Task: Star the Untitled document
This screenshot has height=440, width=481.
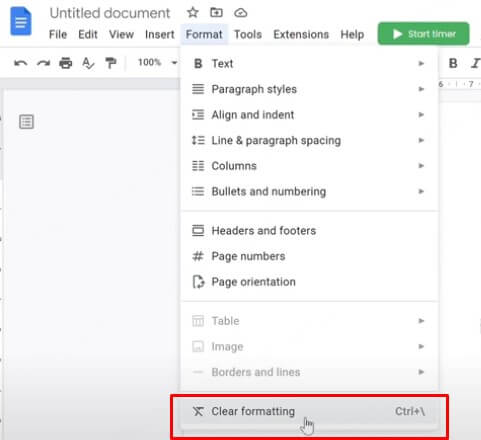Action: coord(193,13)
